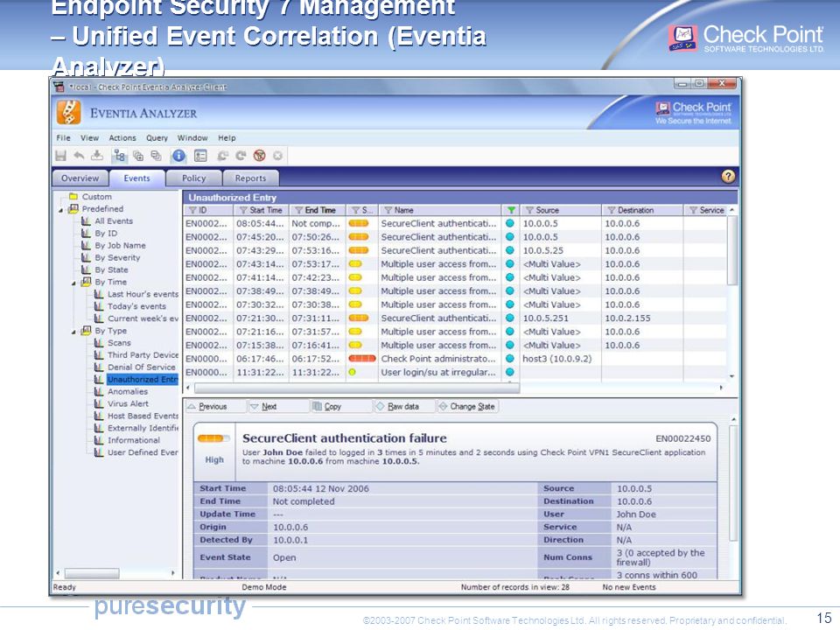Viewport: 840px width, 630px height.
Task: Toggle the tree view toolbar icon
Action: click(119, 156)
